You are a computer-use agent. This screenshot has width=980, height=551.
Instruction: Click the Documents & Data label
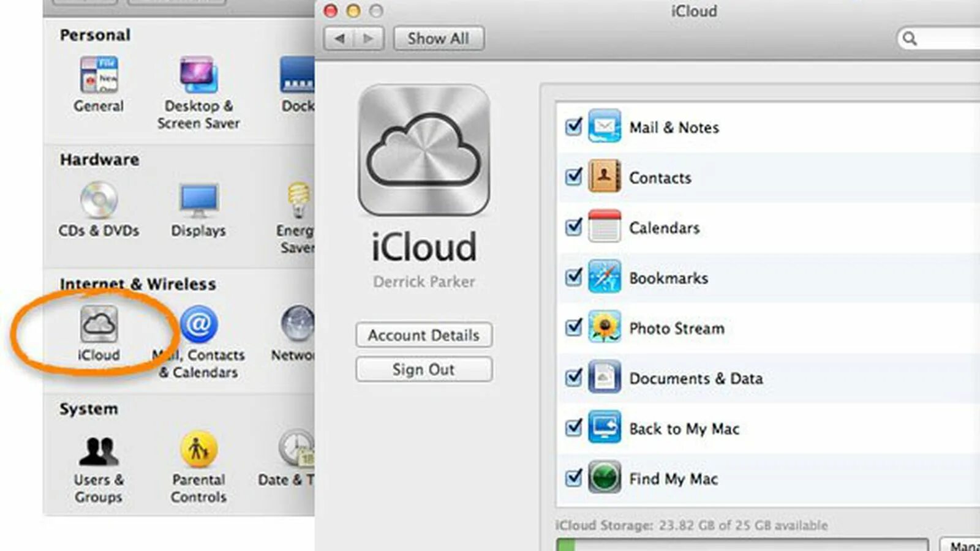click(696, 378)
